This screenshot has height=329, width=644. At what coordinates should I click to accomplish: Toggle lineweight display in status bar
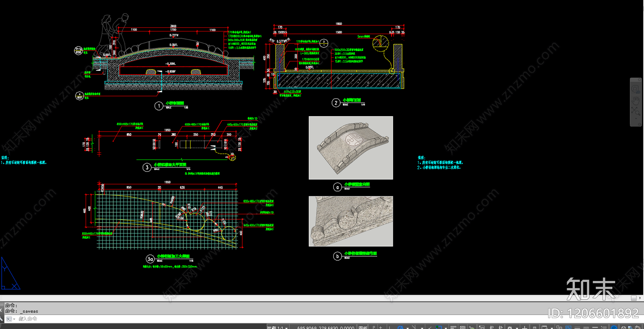pyautogui.click(x=453, y=327)
